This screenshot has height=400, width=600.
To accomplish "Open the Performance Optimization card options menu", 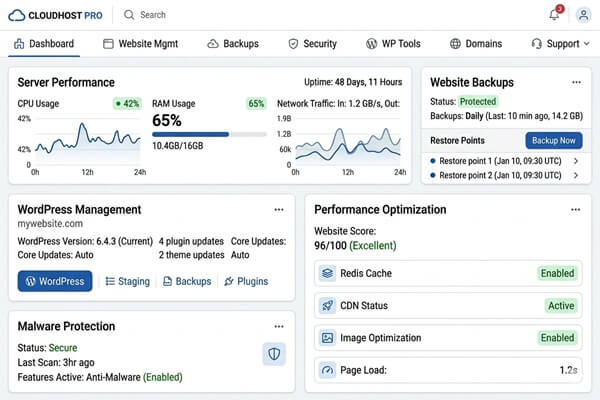I will pyautogui.click(x=576, y=210).
